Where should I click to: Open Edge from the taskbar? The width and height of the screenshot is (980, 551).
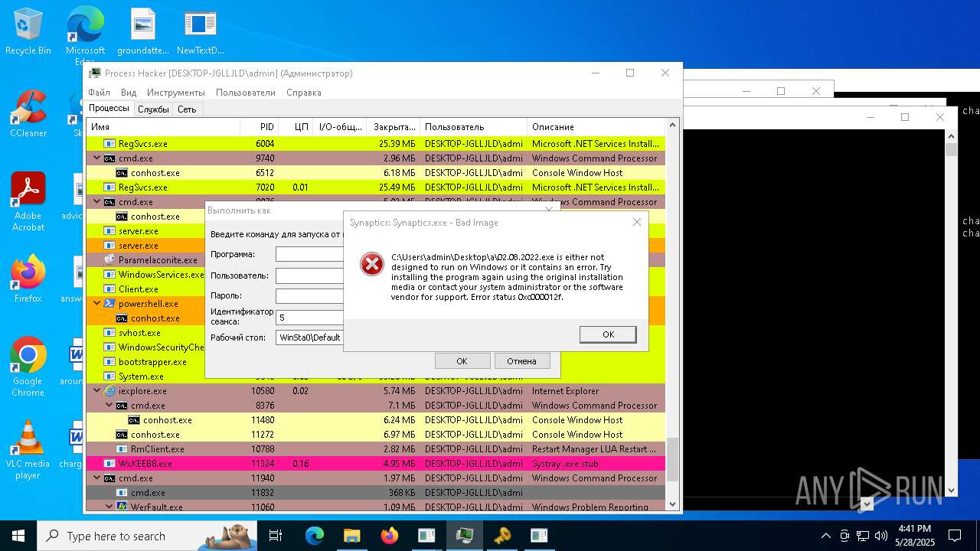coord(315,536)
